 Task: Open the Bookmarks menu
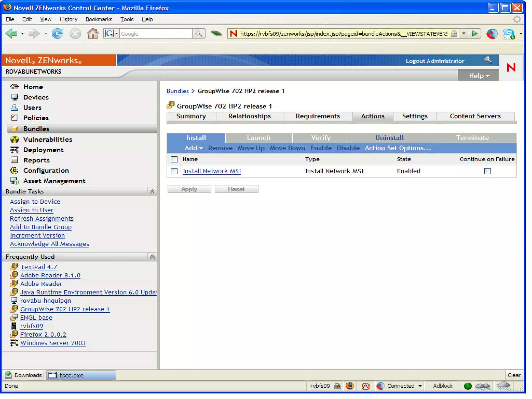99,19
